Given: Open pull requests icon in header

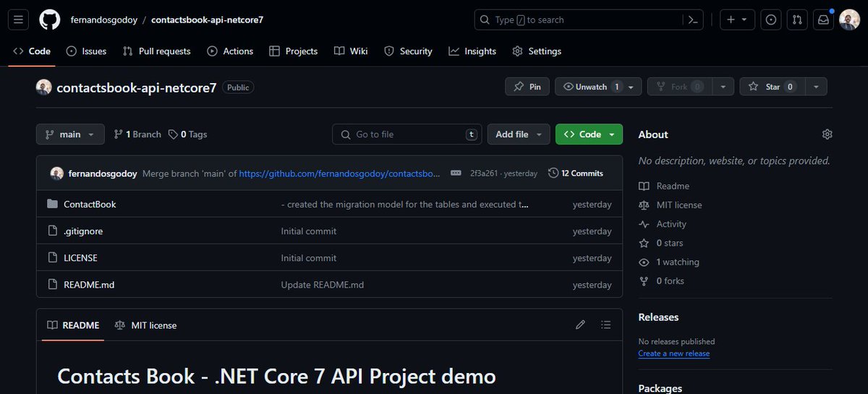Looking at the screenshot, I should [797, 20].
